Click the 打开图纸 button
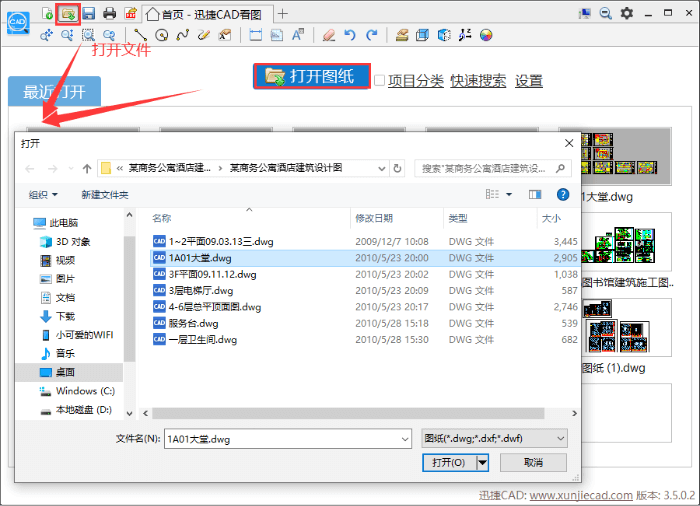700x506 pixels. [312, 76]
